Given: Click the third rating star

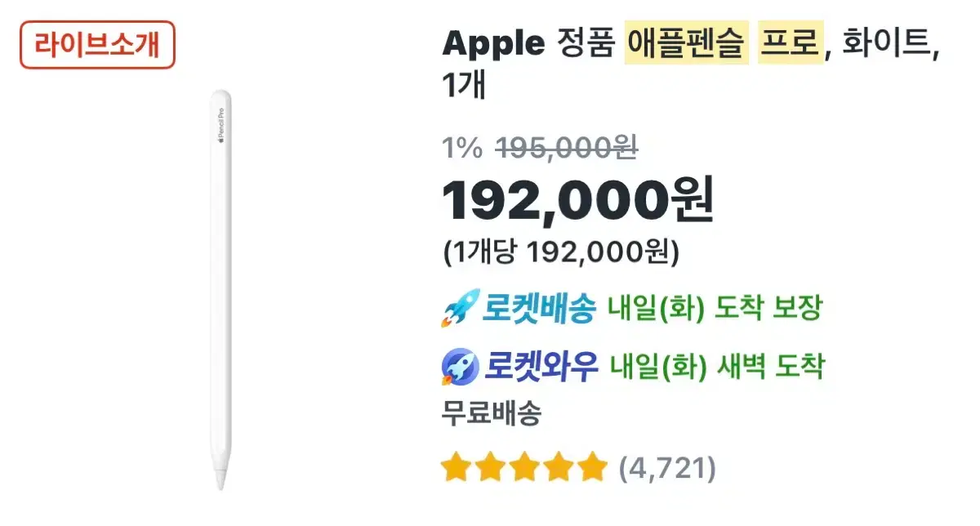Looking at the screenshot, I should [523, 469].
